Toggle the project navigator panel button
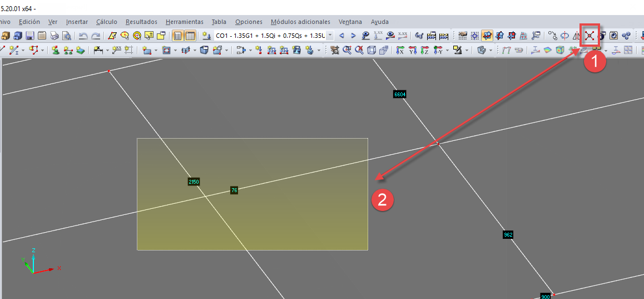Viewport: 644px width, 299px height. [x=177, y=36]
